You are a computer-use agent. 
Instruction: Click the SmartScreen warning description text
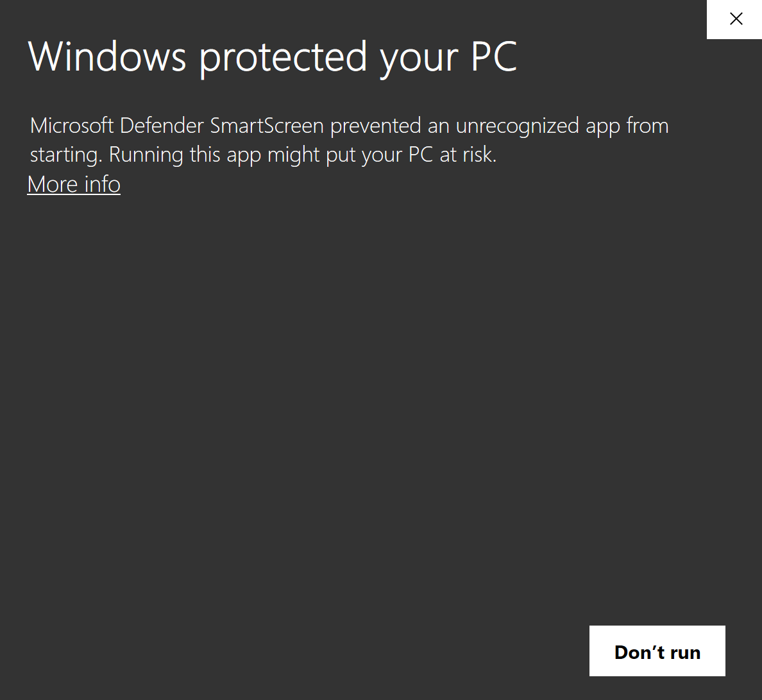pyautogui.click(x=349, y=140)
